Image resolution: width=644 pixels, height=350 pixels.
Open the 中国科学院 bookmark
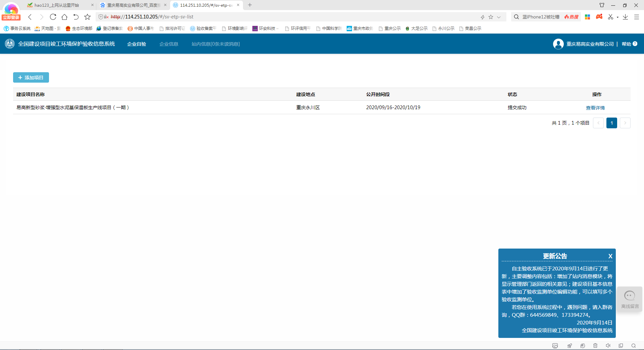coord(329,29)
